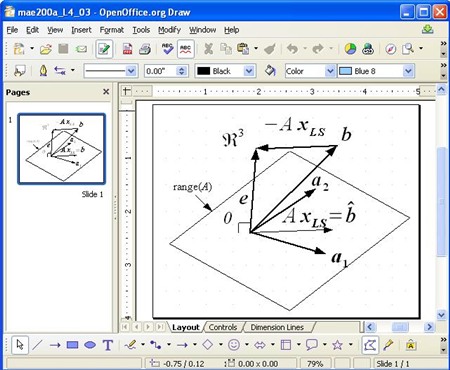Toggle the Edit Points button
Viewport: 450px width, 370px height.
370,345
